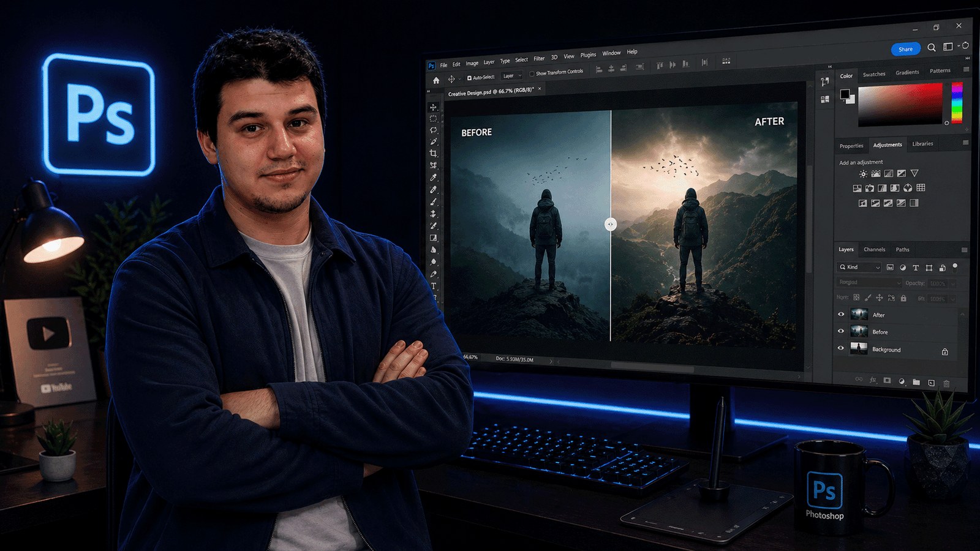The height and width of the screenshot is (551, 980).
Task: Add an Exposure adjustment
Action: 902,174
